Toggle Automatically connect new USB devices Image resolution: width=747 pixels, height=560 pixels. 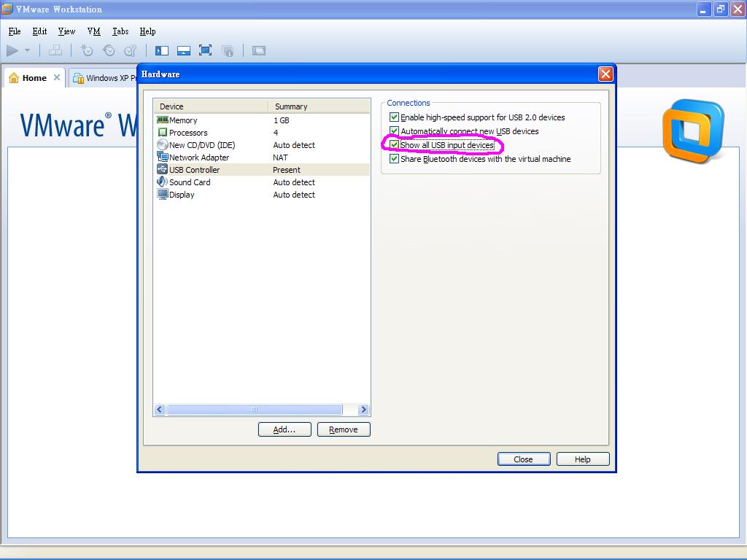point(394,131)
